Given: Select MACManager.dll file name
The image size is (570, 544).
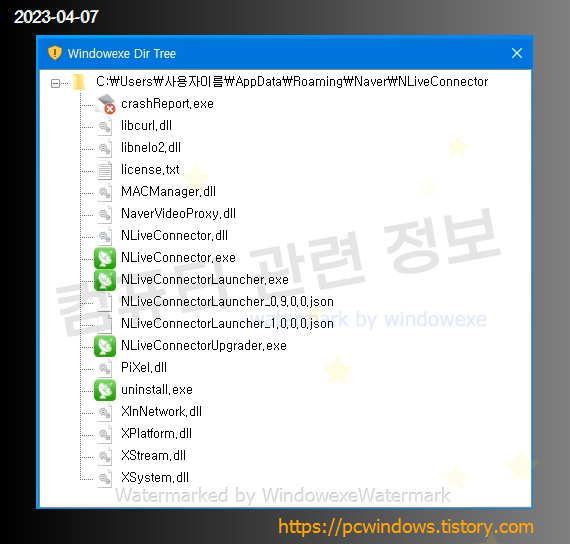Looking at the screenshot, I should click(x=168, y=192).
